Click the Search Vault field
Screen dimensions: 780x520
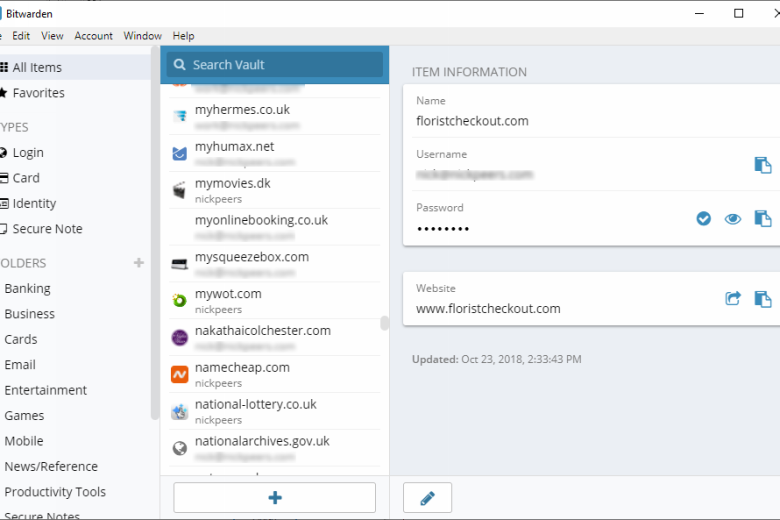point(275,65)
